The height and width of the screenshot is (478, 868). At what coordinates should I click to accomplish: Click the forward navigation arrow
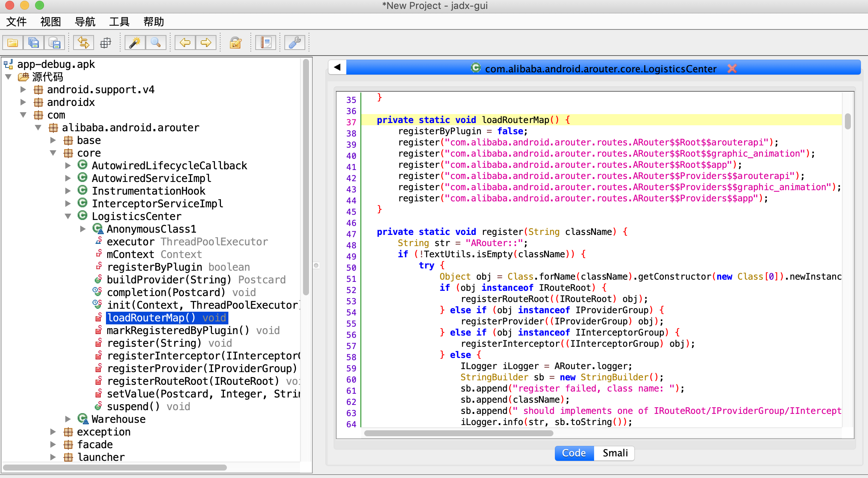(x=206, y=43)
